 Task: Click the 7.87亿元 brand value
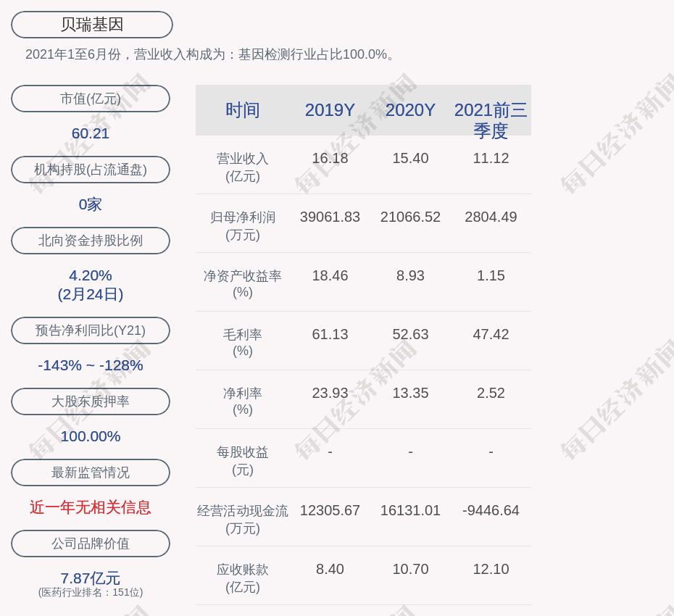coord(91,578)
